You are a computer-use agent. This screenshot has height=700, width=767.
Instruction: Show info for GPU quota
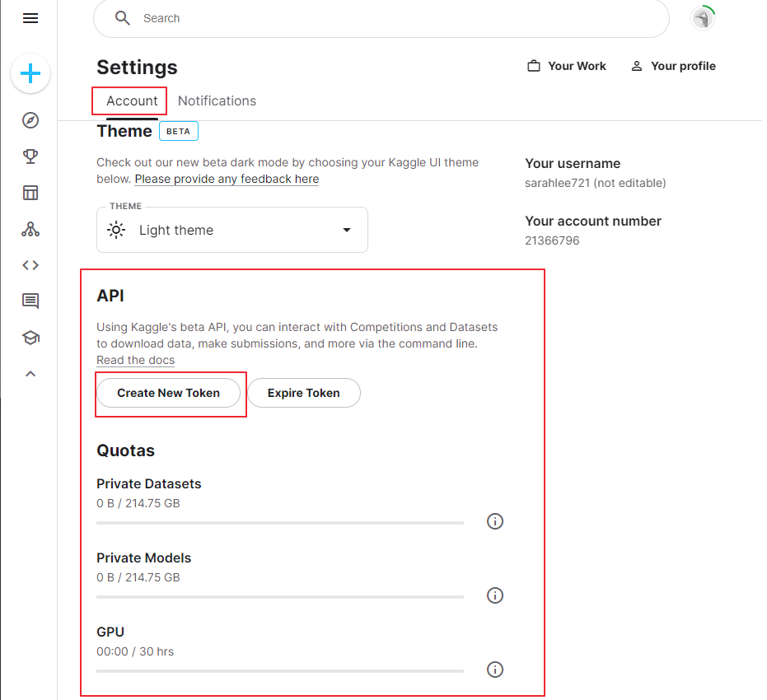tap(495, 670)
